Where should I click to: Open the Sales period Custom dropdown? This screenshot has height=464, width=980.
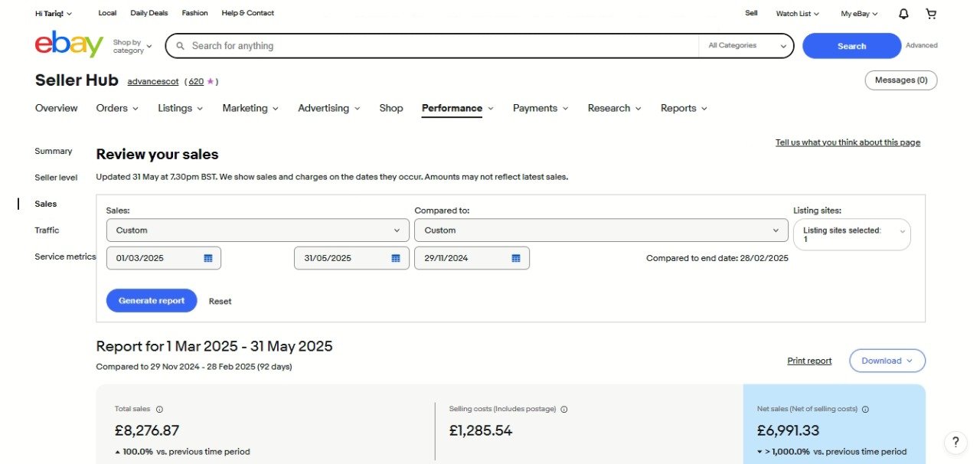tap(258, 230)
